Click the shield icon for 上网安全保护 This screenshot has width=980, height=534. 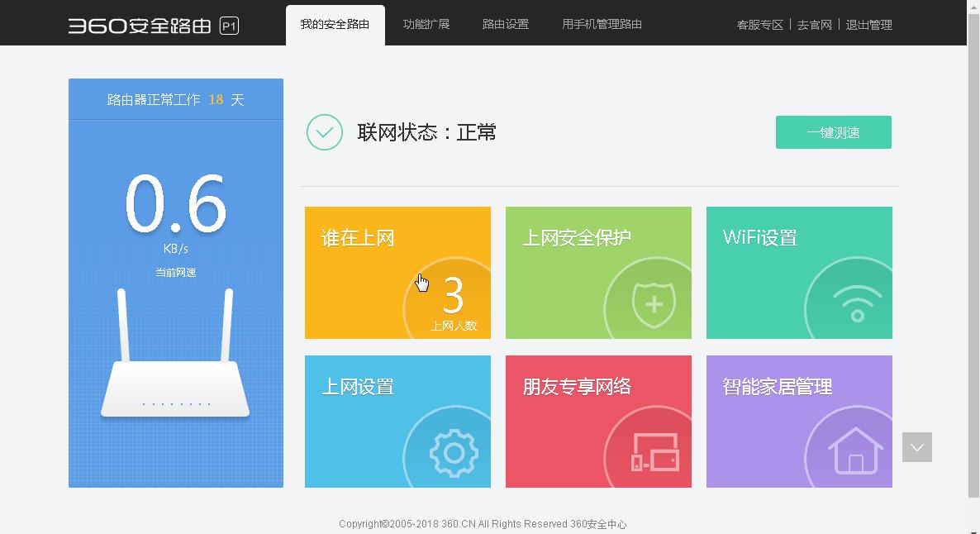(x=652, y=304)
